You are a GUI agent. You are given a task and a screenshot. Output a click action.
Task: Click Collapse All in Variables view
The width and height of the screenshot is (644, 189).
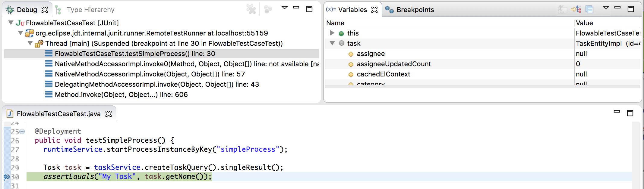[x=590, y=10]
